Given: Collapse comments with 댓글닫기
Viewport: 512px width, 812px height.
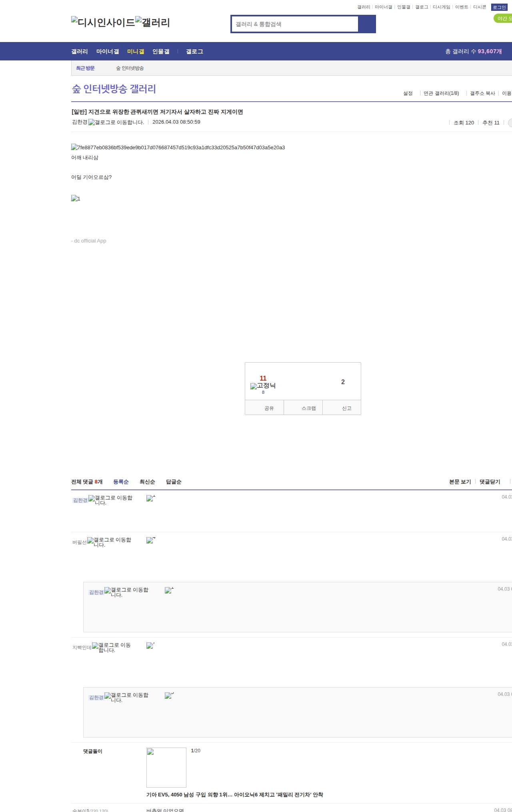Looking at the screenshot, I should (490, 482).
